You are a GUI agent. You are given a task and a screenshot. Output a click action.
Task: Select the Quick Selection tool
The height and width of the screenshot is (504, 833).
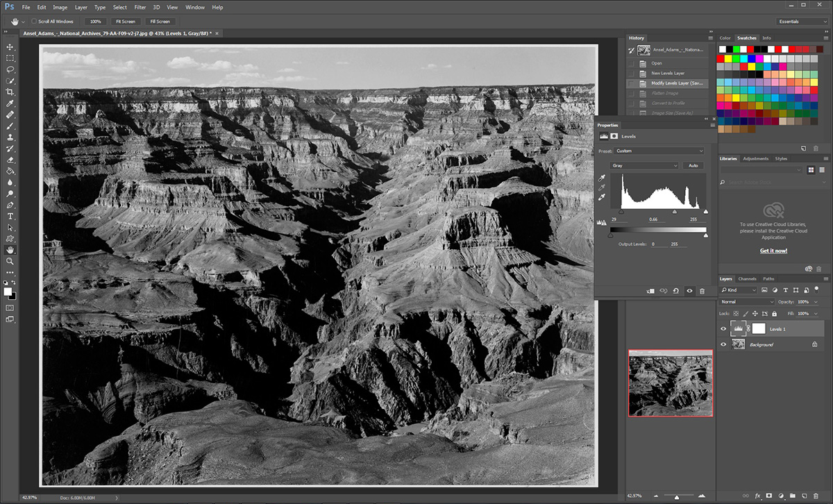pos(10,81)
